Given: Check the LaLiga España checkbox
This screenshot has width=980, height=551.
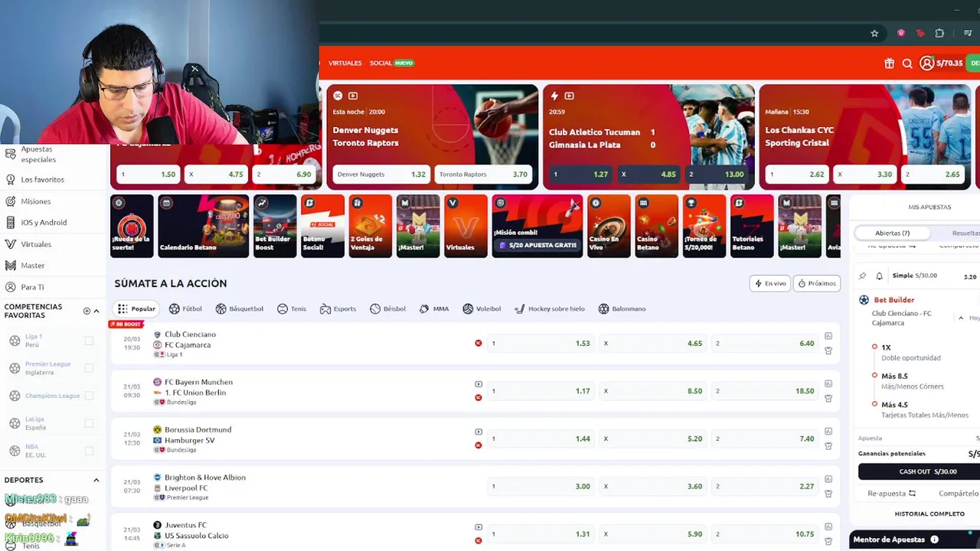Looking at the screenshot, I should click(89, 423).
